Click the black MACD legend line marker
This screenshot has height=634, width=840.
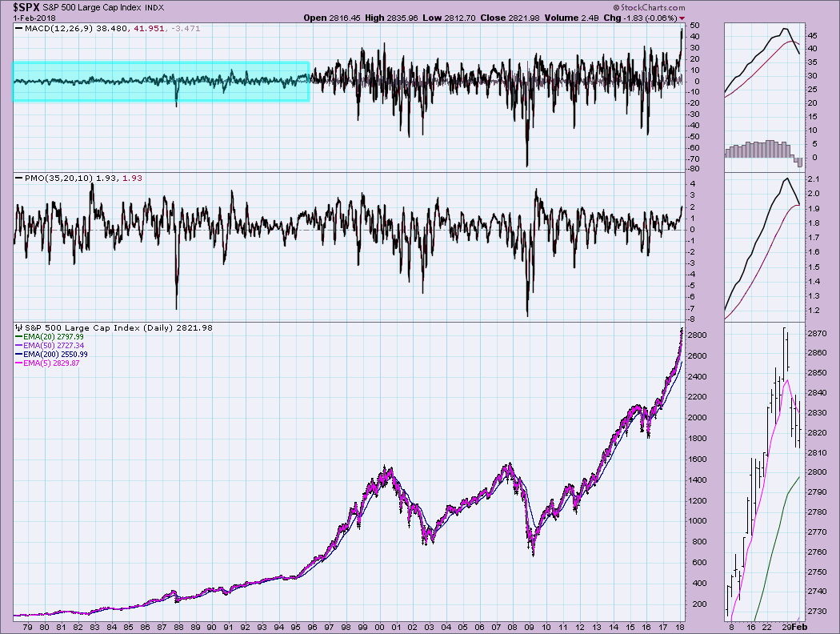tap(18, 30)
